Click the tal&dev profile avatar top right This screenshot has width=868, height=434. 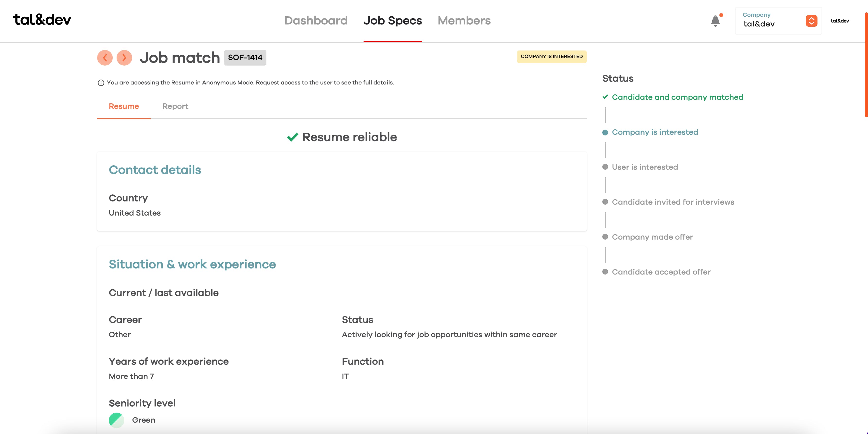click(x=839, y=21)
